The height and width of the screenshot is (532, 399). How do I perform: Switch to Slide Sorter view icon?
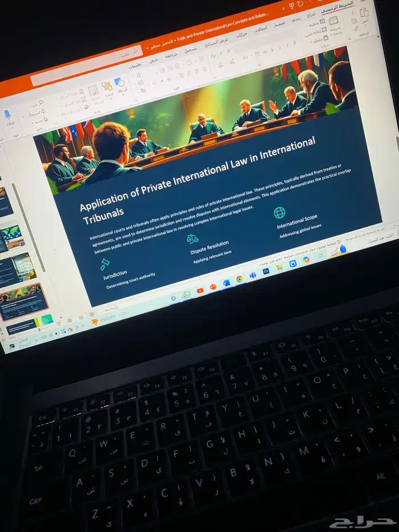(x=81, y=317)
